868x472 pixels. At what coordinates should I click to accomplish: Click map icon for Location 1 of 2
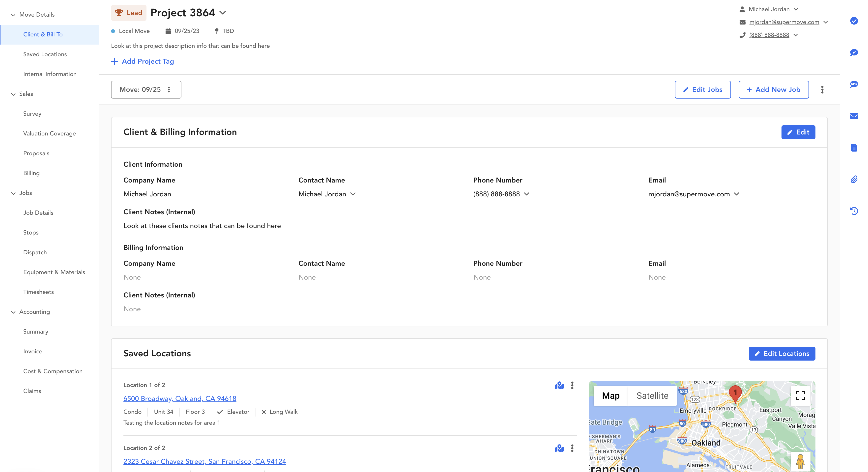559,386
